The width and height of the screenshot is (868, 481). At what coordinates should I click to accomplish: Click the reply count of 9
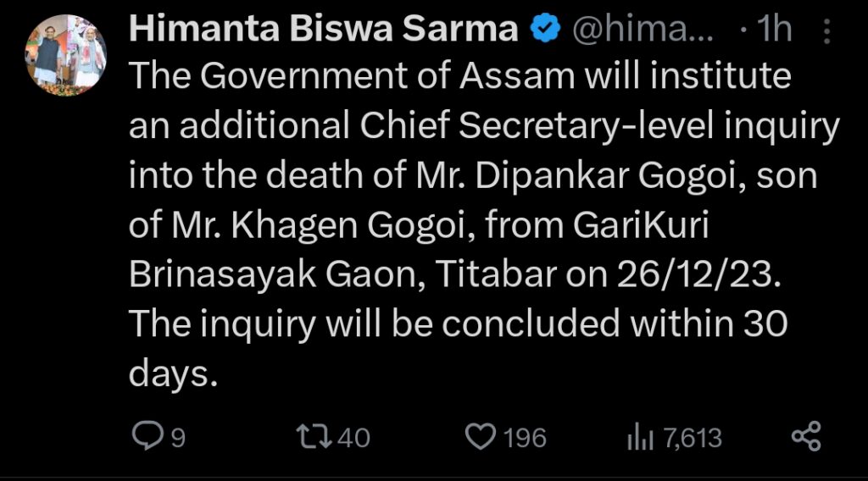[178, 438]
